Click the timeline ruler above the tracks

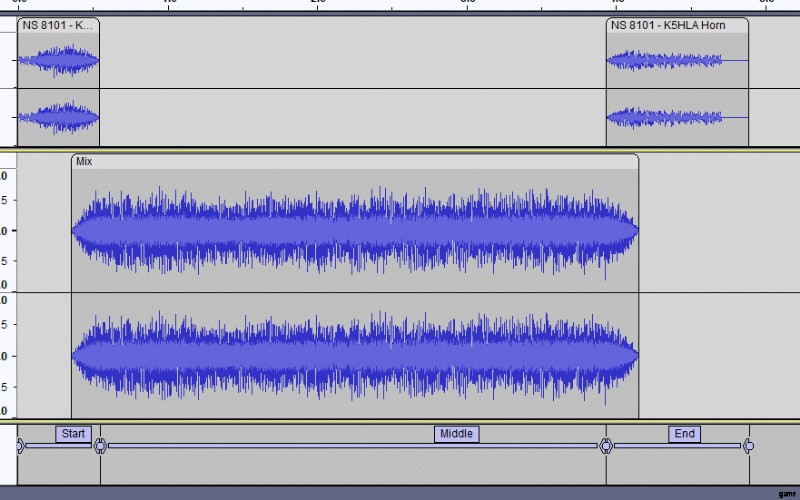click(400, 6)
